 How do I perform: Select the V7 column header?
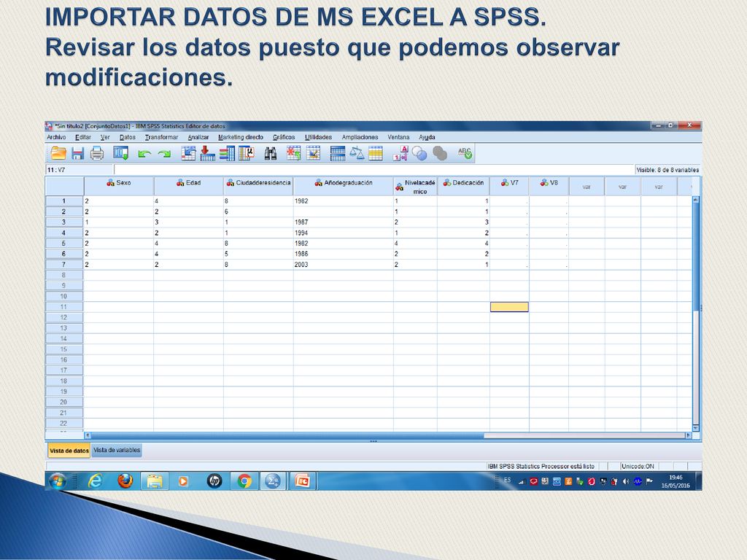coord(509,186)
